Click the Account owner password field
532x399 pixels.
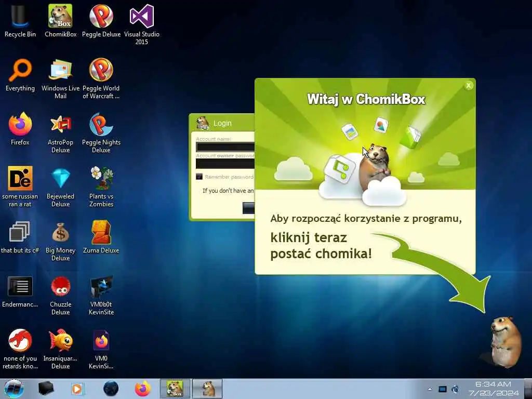(x=225, y=164)
